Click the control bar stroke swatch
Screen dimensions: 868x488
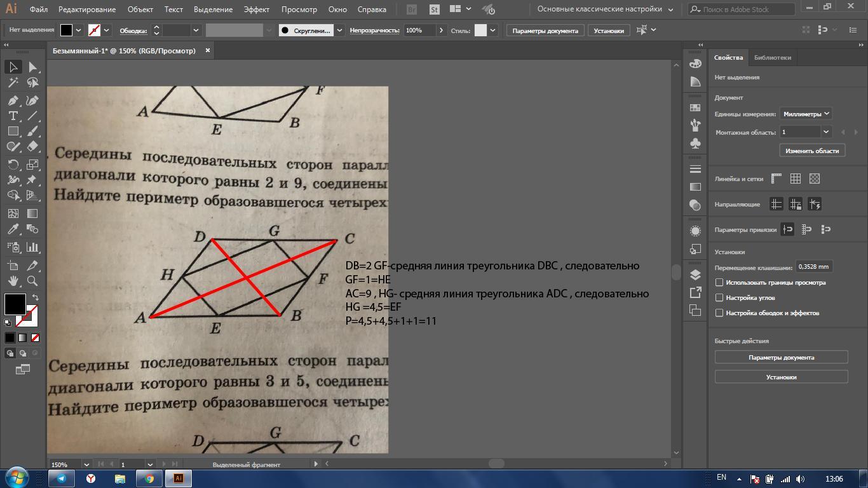(x=95, y=30)
